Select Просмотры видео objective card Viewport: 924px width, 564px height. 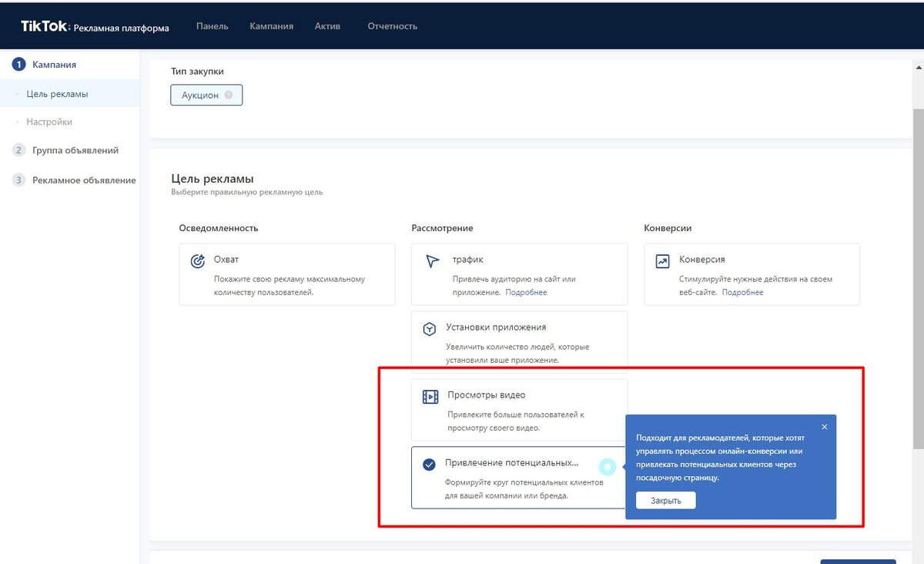point(520,409)
